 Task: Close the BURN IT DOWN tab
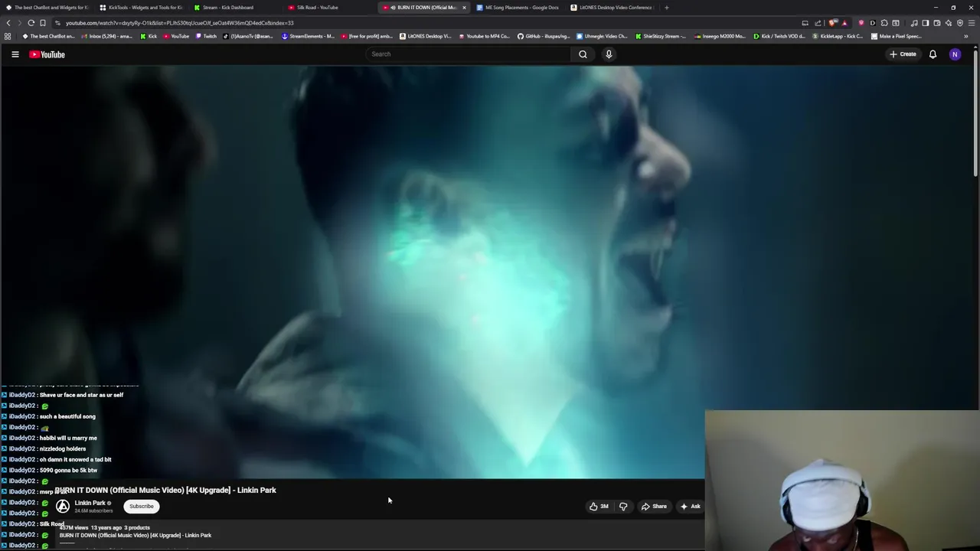464,8
